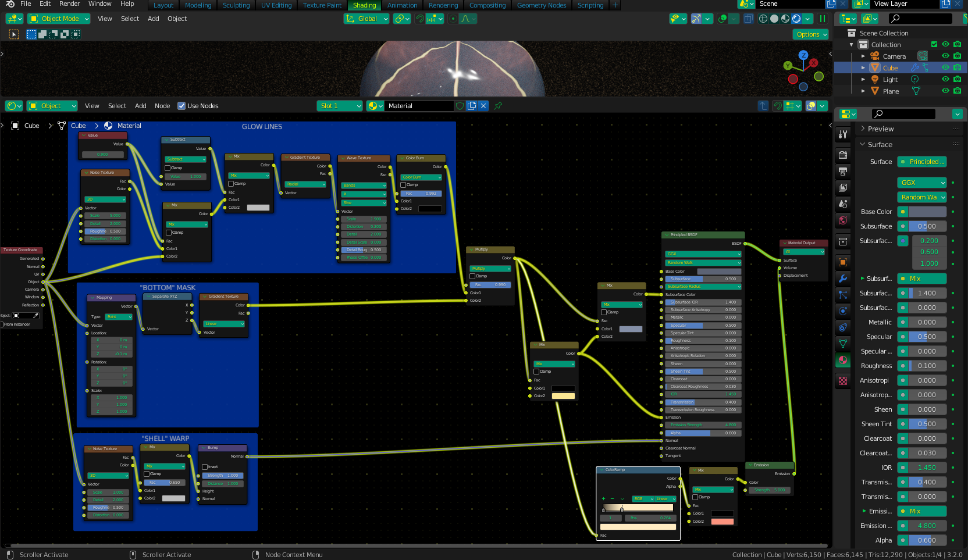Image resolution: width=968 pixels, height=560 pixels.
Task: Click the pin icon in node editor header
Action: point(498,106)
